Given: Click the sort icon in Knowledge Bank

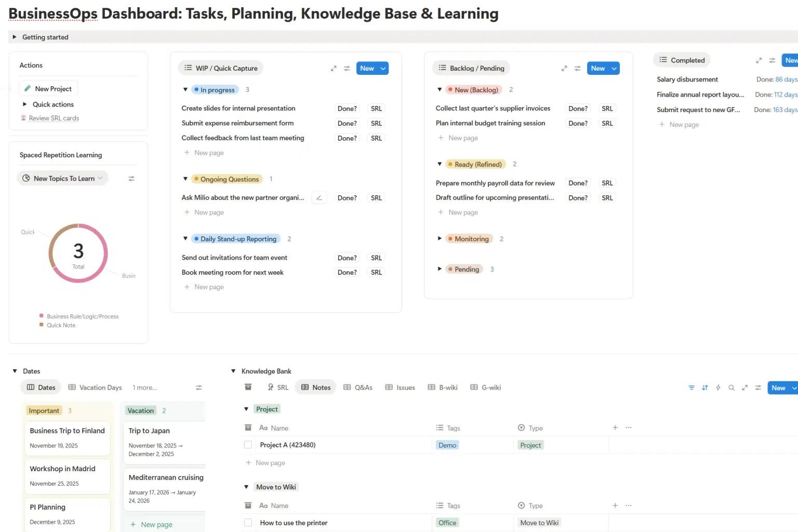Looking at the screenshot, I should (704, 388).
